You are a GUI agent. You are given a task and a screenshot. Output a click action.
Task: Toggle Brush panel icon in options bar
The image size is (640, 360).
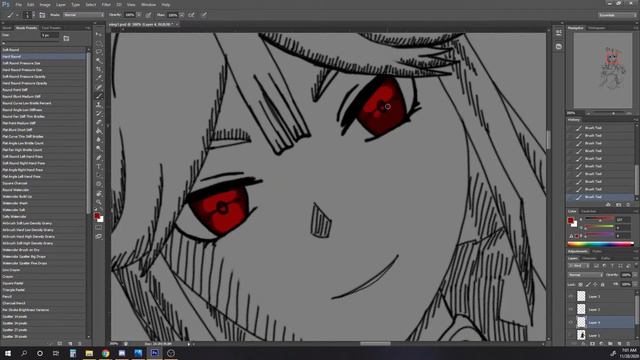click(42, 15)
